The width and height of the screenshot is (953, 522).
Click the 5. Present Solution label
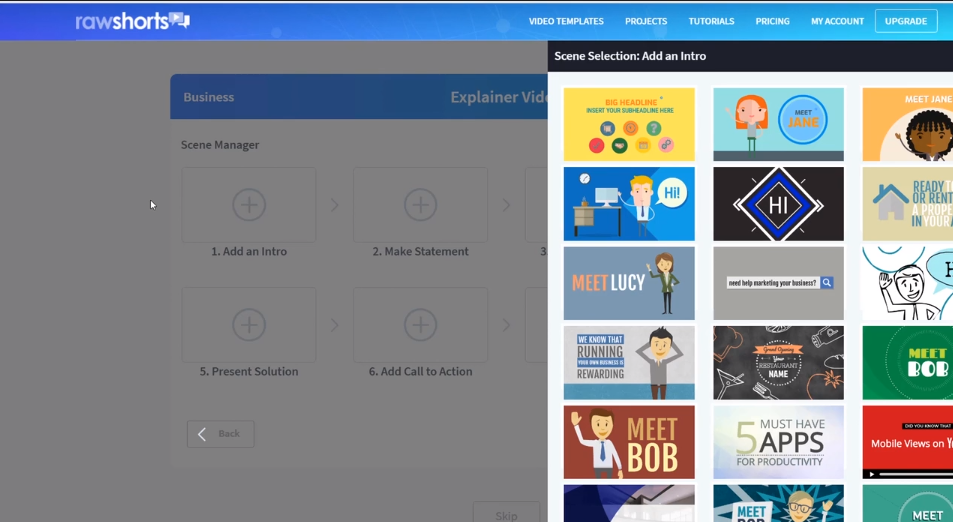(249, 372)
